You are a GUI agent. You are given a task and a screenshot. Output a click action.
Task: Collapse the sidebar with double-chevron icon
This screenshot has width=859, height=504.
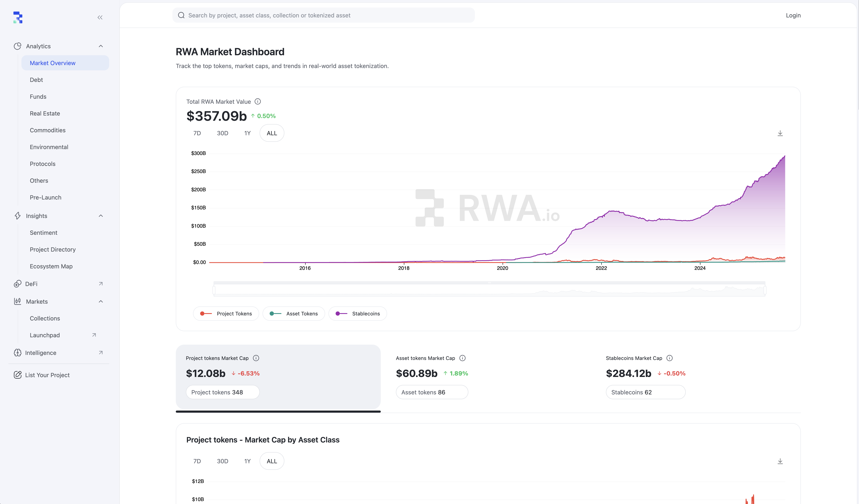click(x=100, y=17)
